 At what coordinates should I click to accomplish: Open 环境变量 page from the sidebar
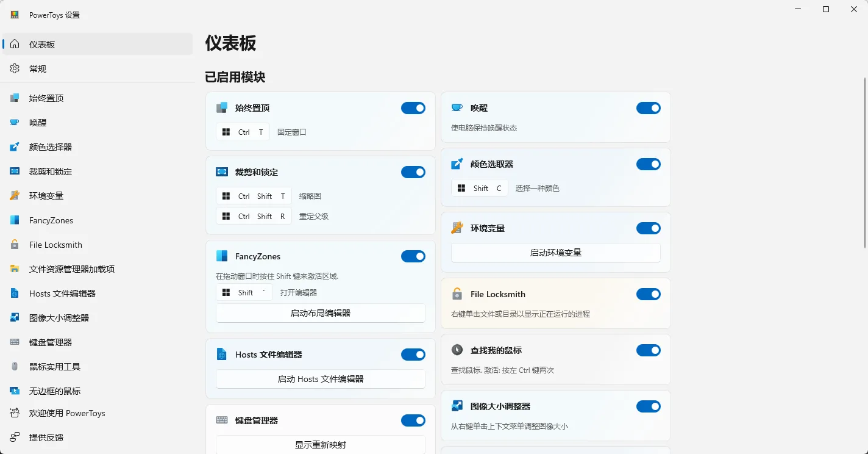98,196
